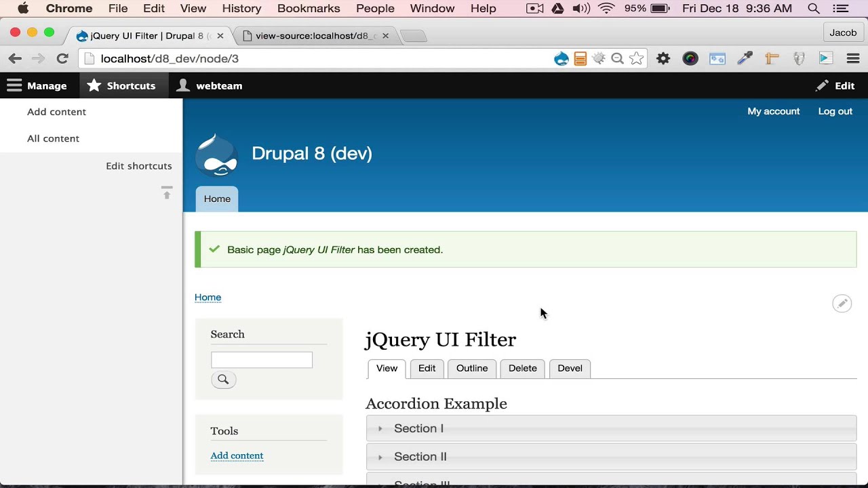Image resolution: width=868 pixels, height=488 pixels.
Task: Click the orange ruler extension icon
Action: click(772, 59)
